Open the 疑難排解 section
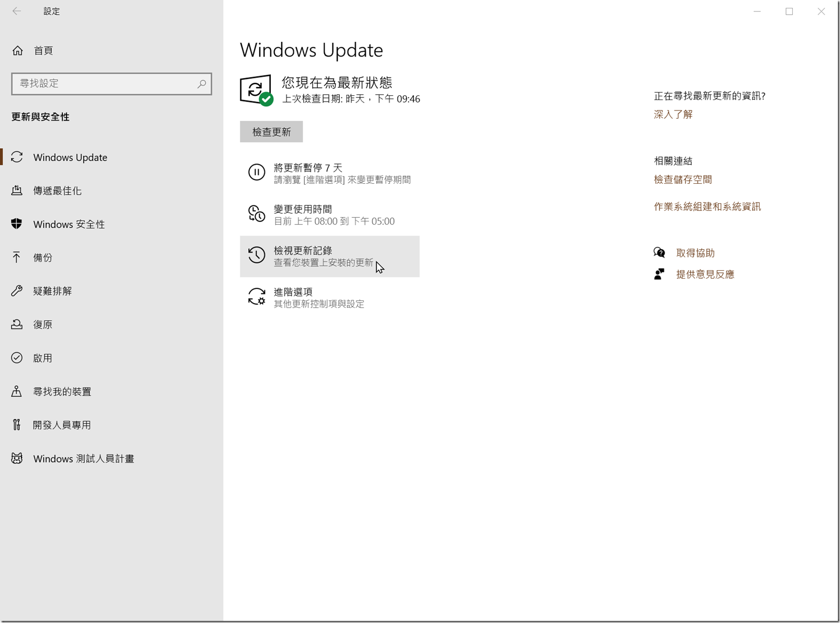 click(x=52, y=291)
